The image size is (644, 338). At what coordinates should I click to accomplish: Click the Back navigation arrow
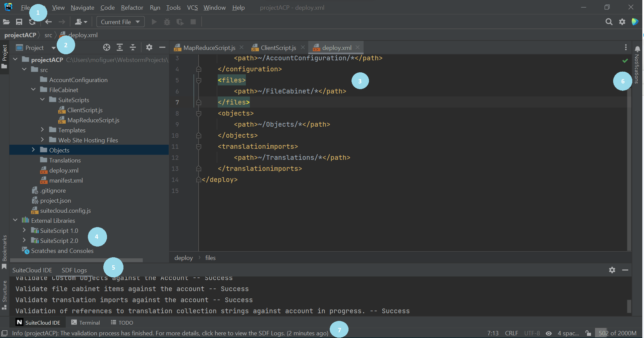pos(49,22)
